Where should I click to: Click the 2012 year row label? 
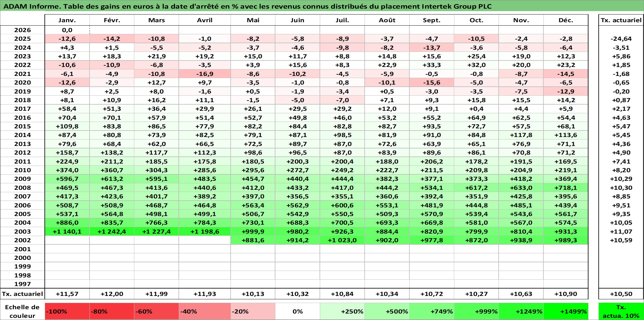click(x=23, y=152)
